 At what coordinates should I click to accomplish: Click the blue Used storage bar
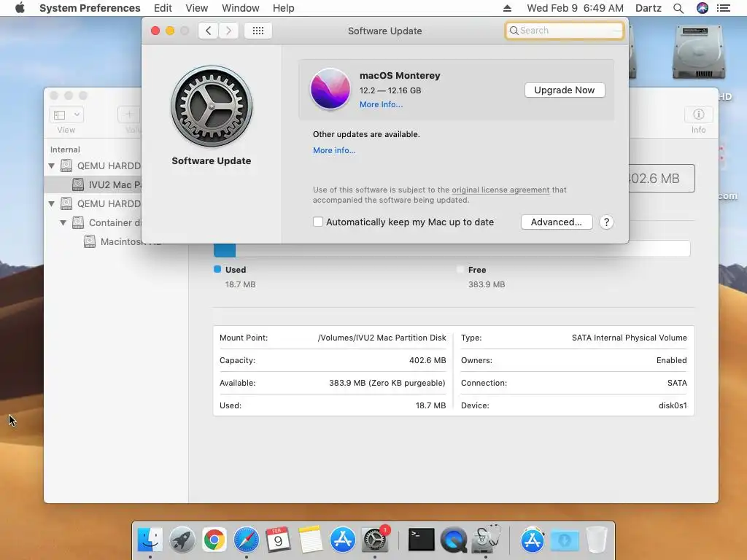[x=225, y=249]
